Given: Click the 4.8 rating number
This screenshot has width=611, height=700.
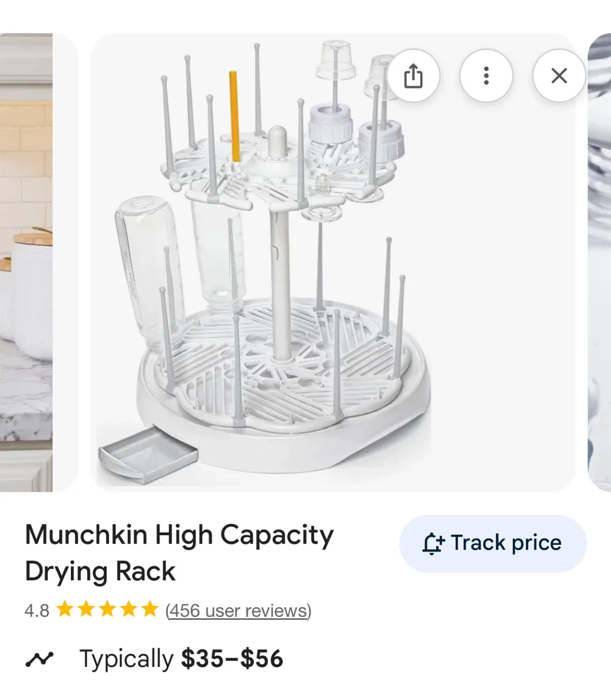Looking at the screenshot, I should (x=36, y=611).
